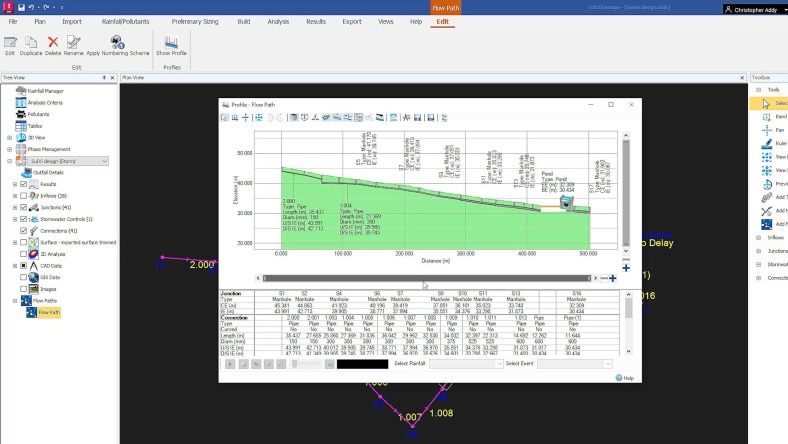
Task: Click plus button beside horizontal zoom bar
Action: [613, 278]
